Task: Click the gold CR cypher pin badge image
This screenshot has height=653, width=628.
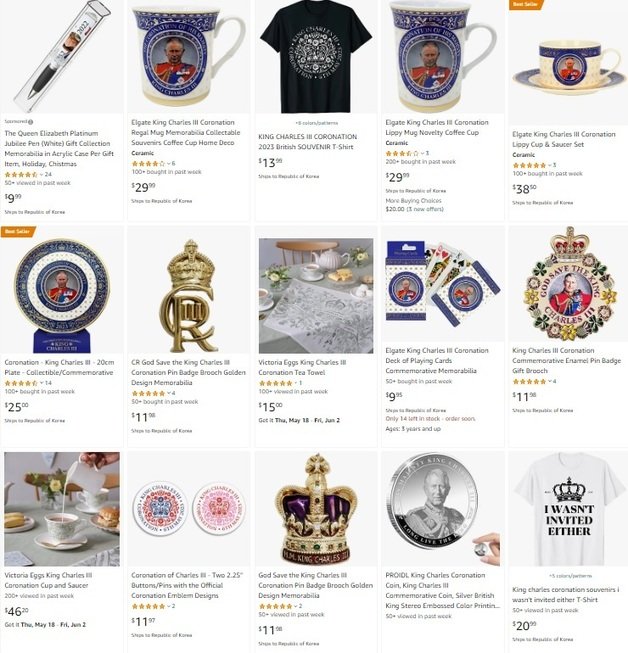Action: 189,296
